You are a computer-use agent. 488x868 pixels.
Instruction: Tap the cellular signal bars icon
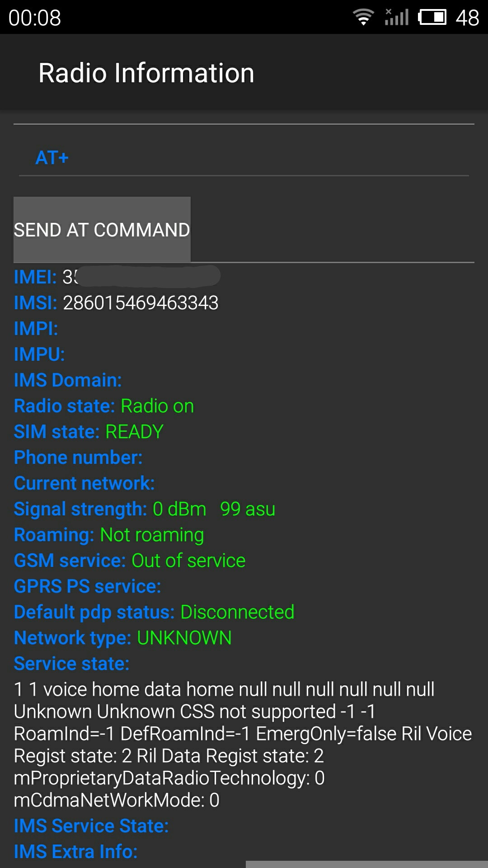pos(397,17)
